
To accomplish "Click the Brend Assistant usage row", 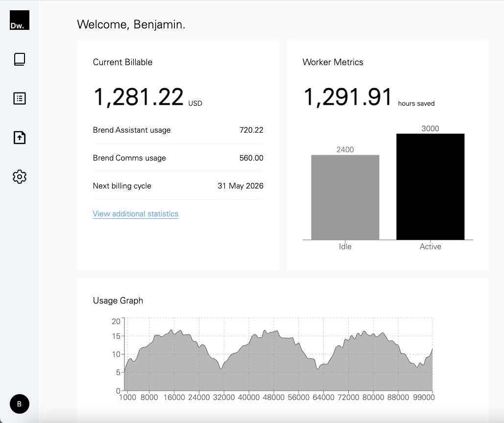I will pos(132,130).
